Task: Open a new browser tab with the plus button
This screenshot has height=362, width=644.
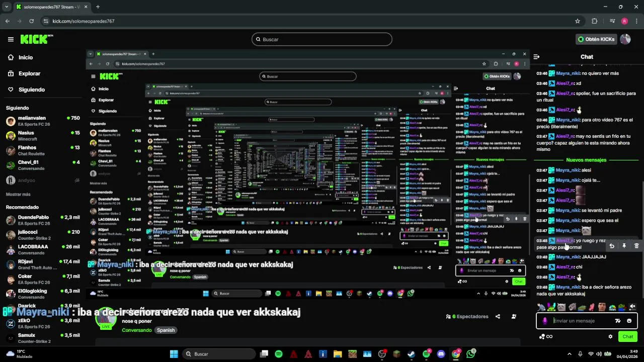Action: coord(98,7)
